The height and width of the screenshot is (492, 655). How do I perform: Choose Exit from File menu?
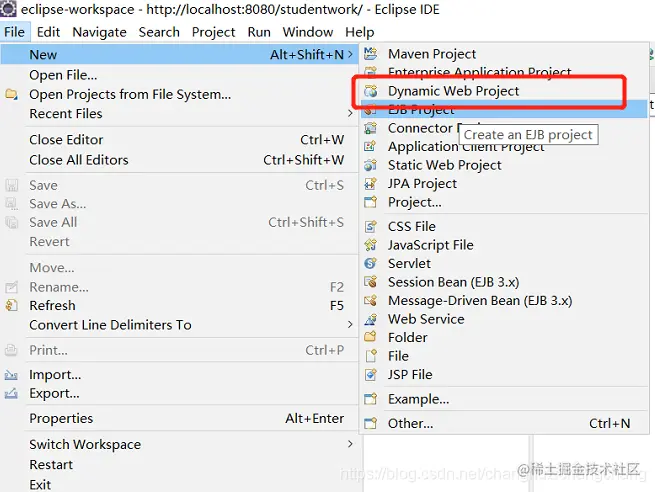(180, 484)
